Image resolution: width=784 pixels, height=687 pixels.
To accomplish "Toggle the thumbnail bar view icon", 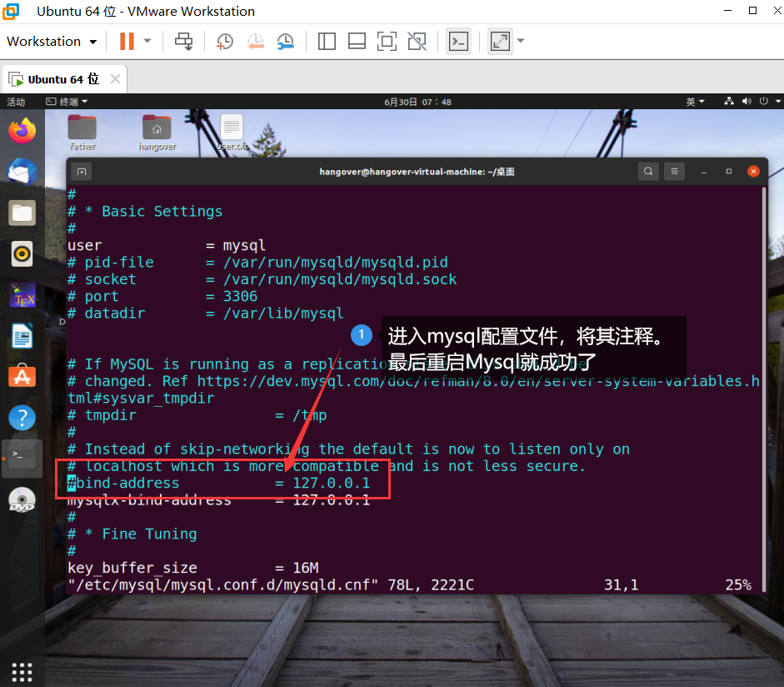I will point(357,42).
